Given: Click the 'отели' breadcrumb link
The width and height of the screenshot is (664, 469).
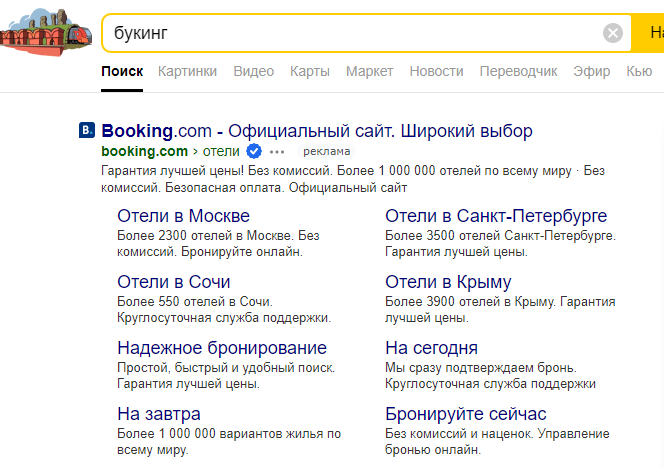Looking at the screenshot, I should click(x=221, y=151).
